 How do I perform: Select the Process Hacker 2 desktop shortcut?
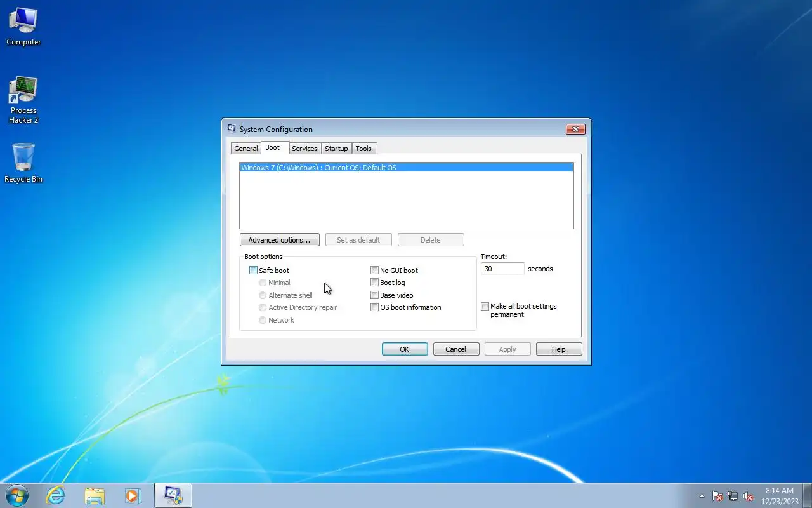23,100
